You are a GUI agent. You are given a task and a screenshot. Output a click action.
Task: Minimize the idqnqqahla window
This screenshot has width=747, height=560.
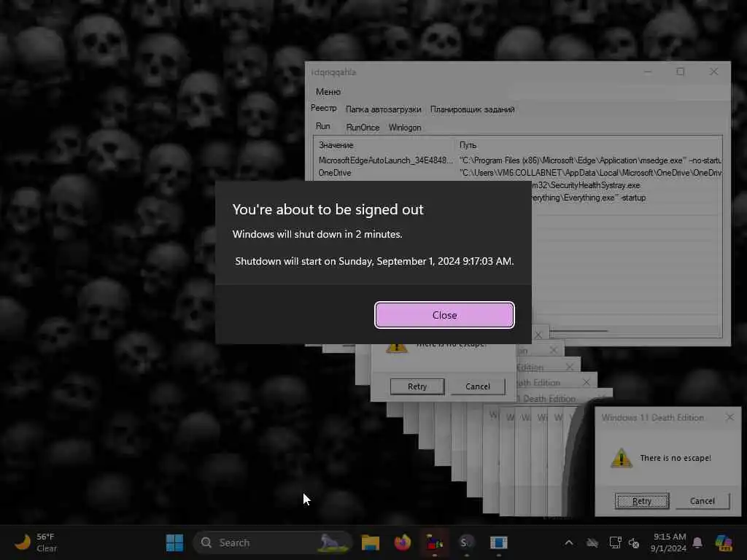[648, 71]
